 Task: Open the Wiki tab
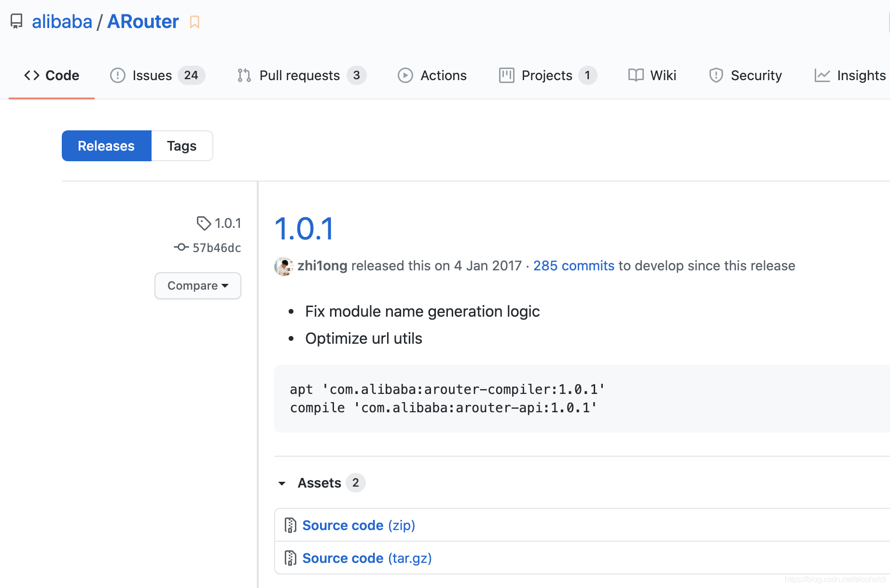pyautogui.click(x=652, y=75)
